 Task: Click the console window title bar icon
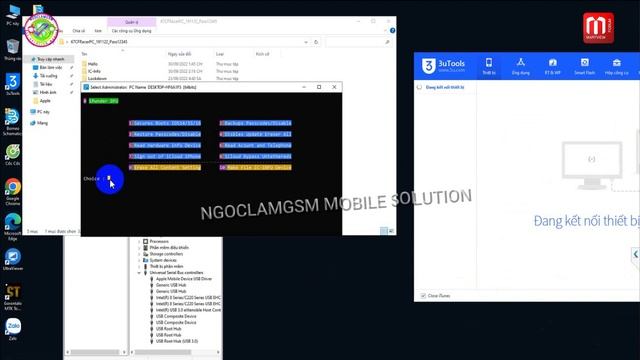(x=86, y=87)
